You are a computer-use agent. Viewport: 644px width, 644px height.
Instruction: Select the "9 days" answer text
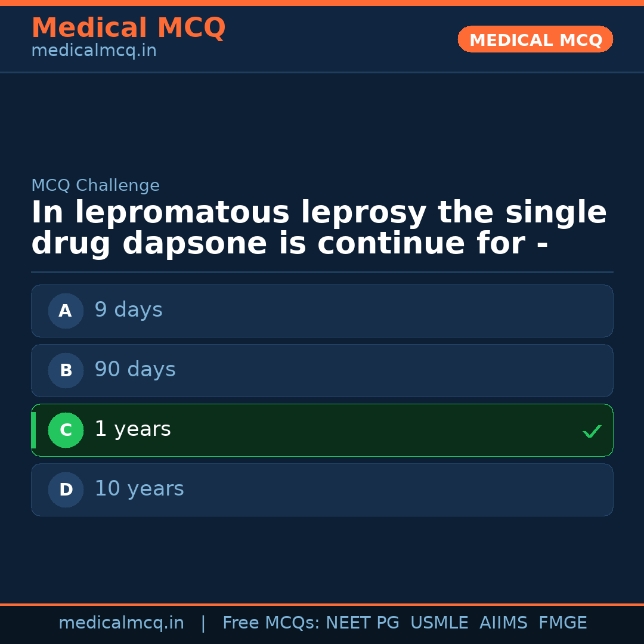click(x=128, y=310)
